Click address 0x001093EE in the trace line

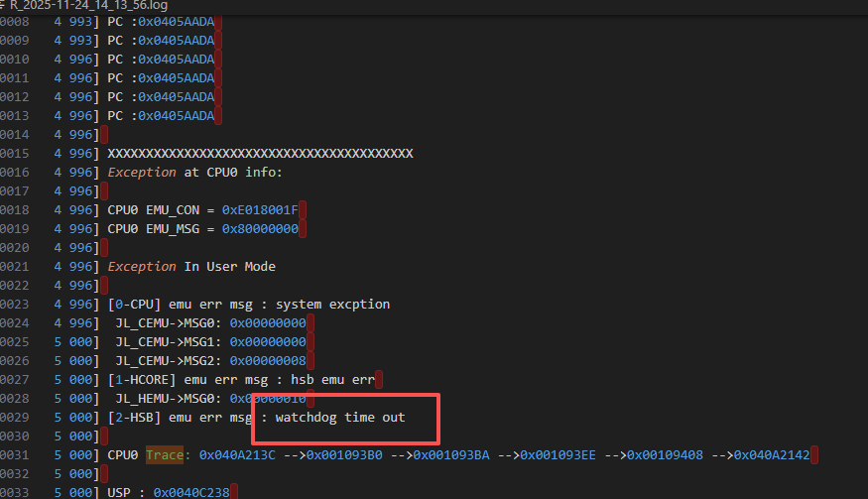tap(558, 454)
